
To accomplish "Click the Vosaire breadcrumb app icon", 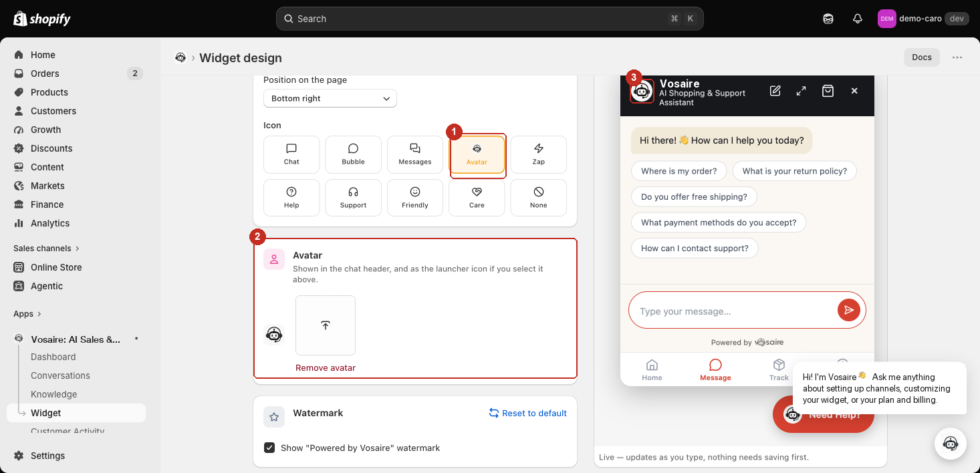I will coord(180,57).
